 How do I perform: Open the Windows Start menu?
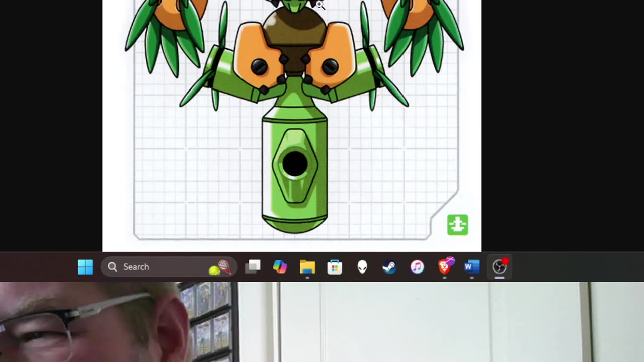(85, 267)
